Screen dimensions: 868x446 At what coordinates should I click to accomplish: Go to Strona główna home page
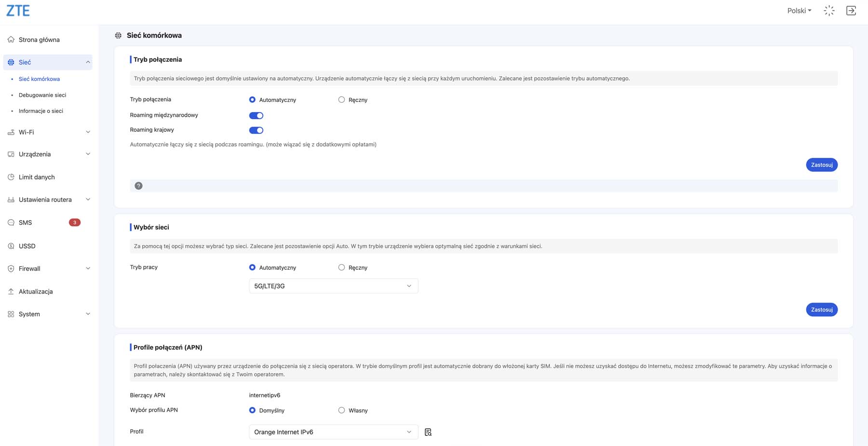39,40
